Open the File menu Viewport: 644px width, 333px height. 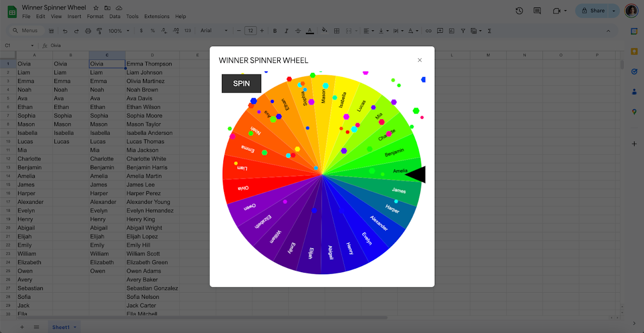(x=26, y=17)
